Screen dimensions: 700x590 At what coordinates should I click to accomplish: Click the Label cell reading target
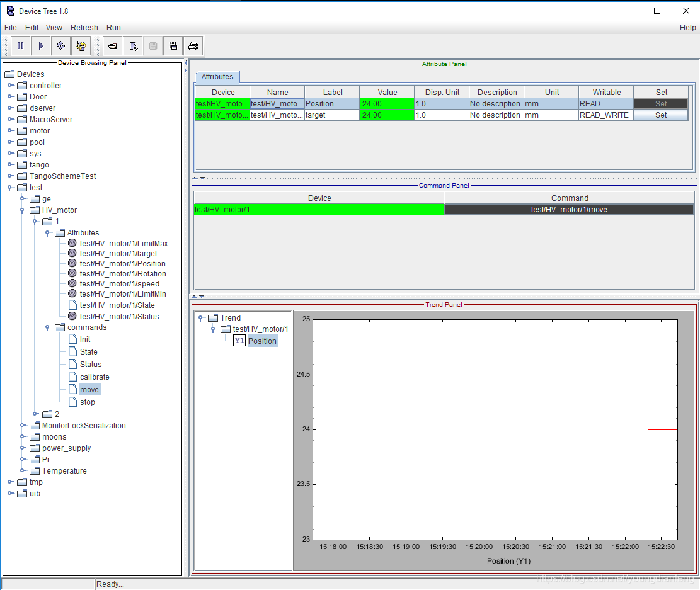[x=331, y=115]
